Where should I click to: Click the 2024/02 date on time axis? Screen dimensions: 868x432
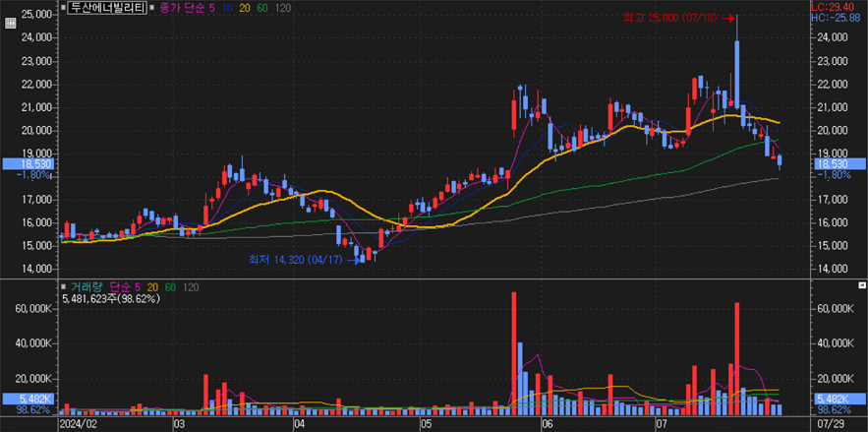click(77, 423)
